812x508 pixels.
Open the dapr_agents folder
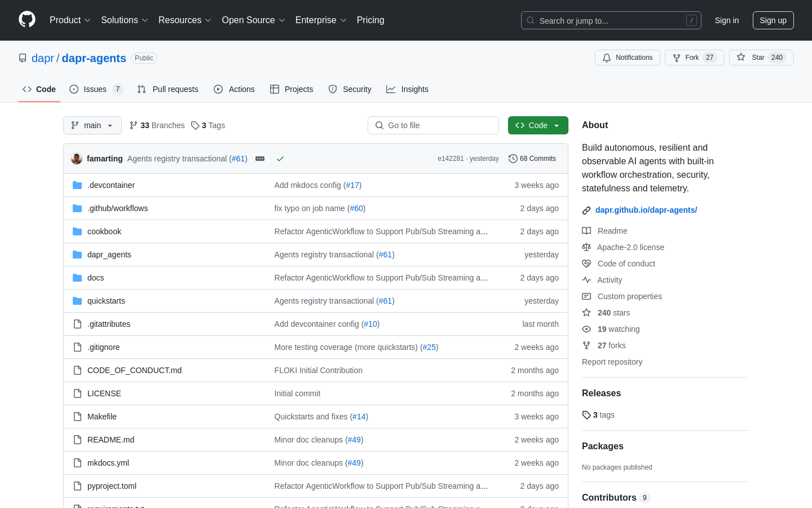click(109, 255)
